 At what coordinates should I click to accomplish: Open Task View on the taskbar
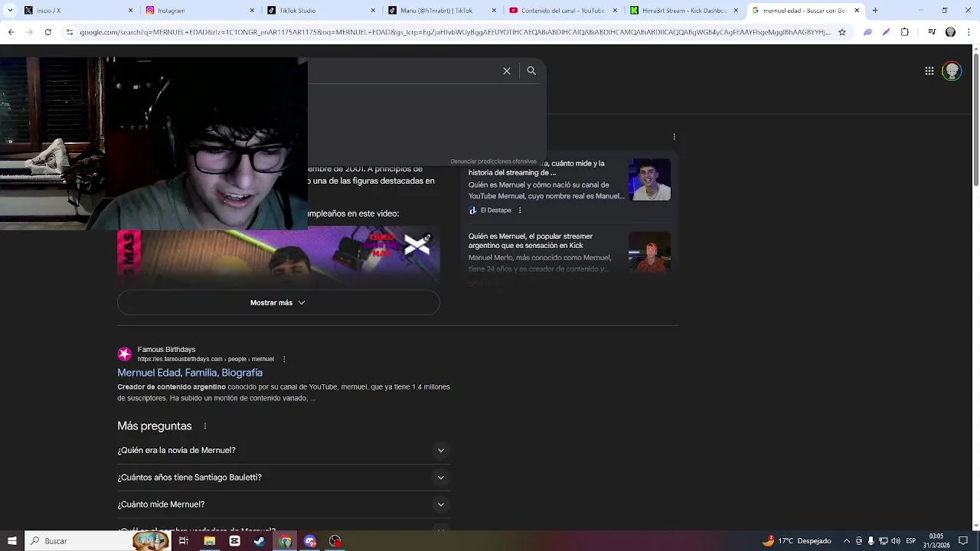pyautogui.click(x=184, y=541)
